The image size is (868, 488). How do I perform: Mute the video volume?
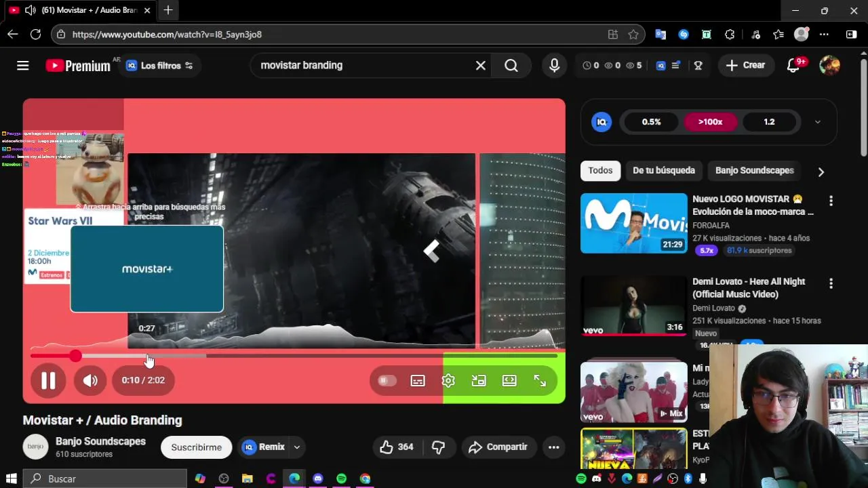90,380
